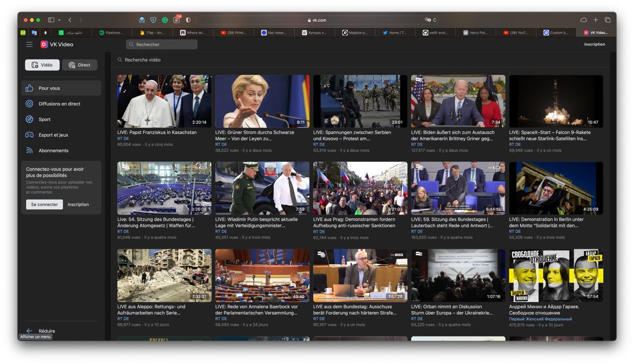Open the Sport section

click(61, 119)
